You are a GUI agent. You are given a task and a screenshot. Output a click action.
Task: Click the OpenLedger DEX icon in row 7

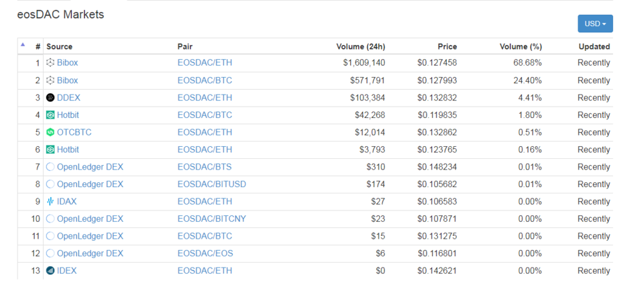pyautogui.click(x=50, y=167)
